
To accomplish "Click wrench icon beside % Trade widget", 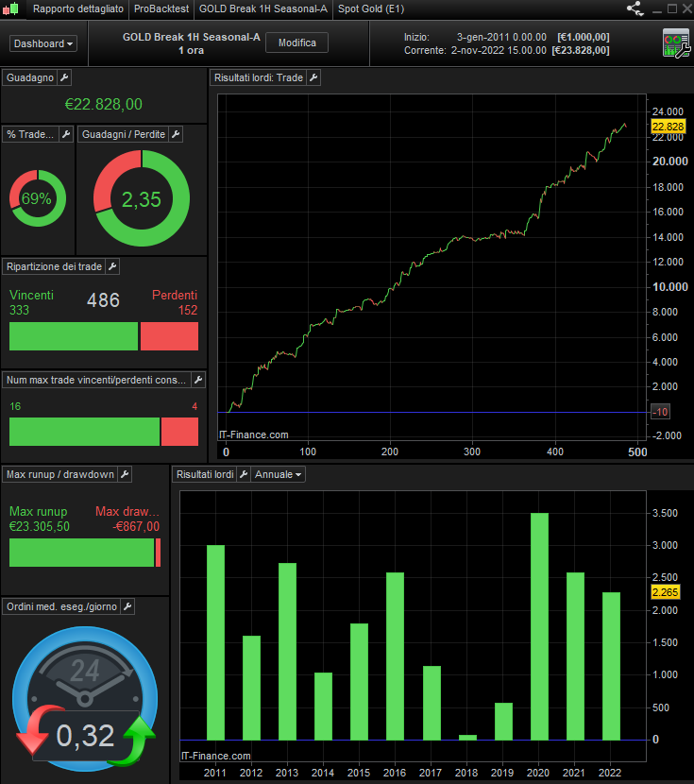I will [x=66, y=134].
